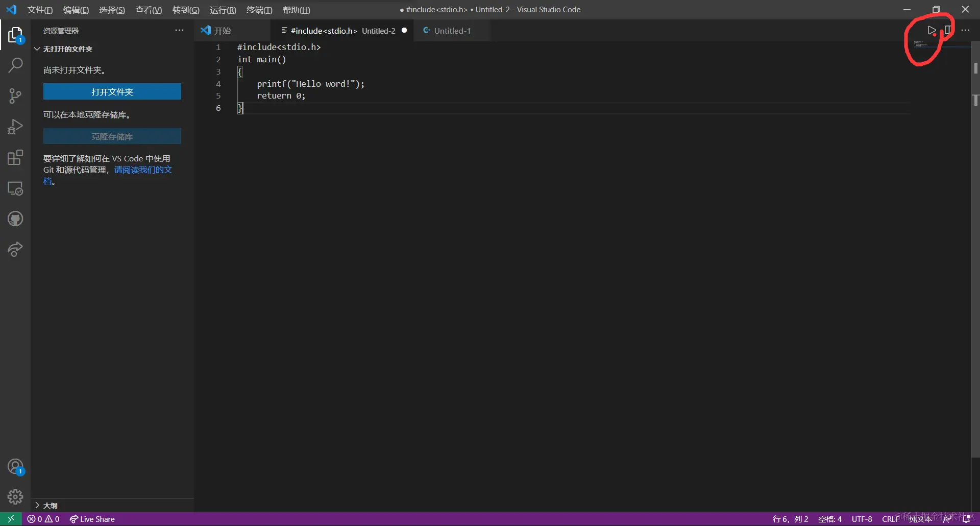The height and width of the screenshot is (526, 980).
Task: Minimize the VS Code window
Action: [906, 10]
